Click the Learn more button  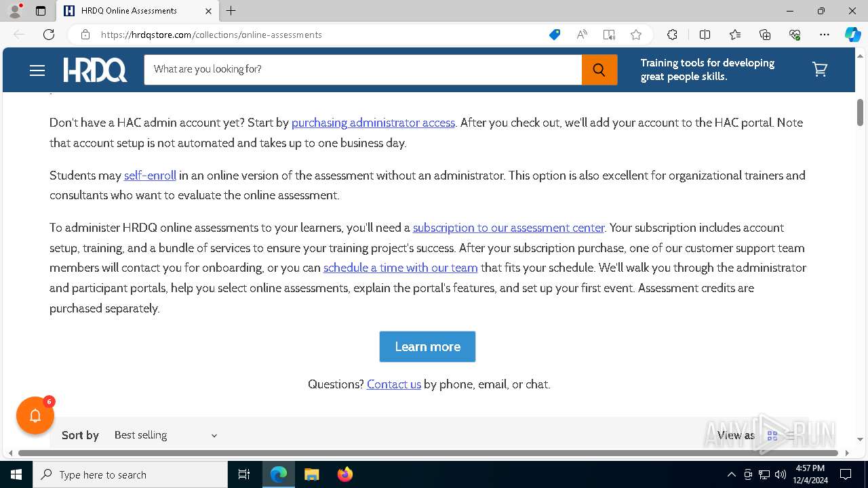[x=427, y=346]
